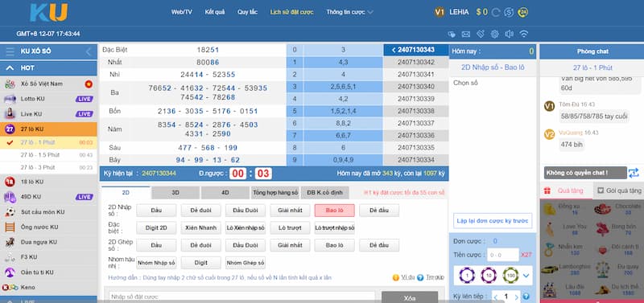Open the settings gear icon
Viewport: 644px width, 303px height.
[495, 34]
